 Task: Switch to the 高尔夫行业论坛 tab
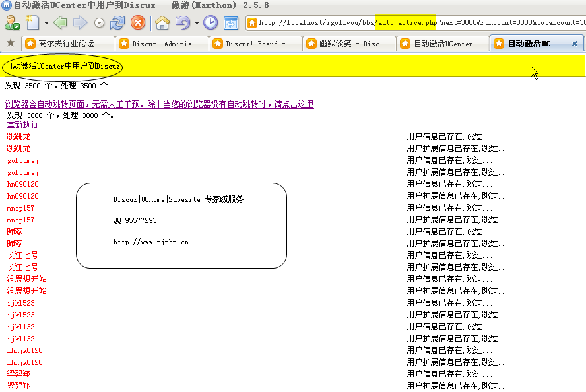click(68, 44)
